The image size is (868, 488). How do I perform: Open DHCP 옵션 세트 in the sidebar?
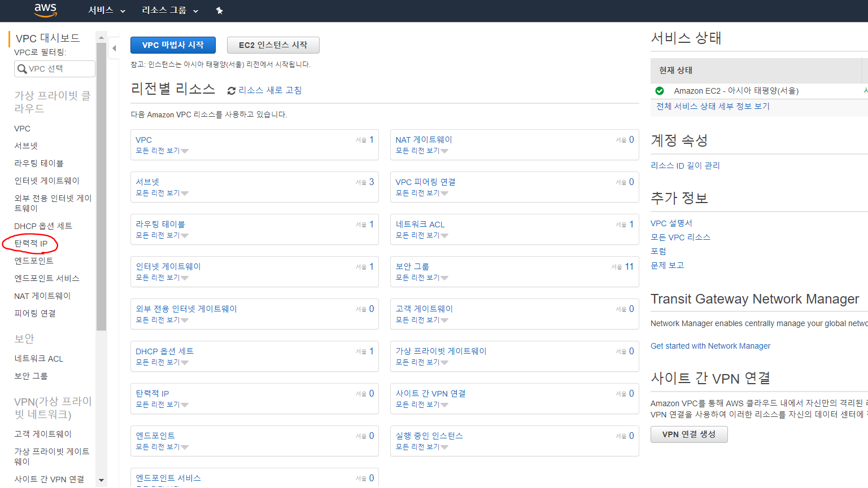43,226
